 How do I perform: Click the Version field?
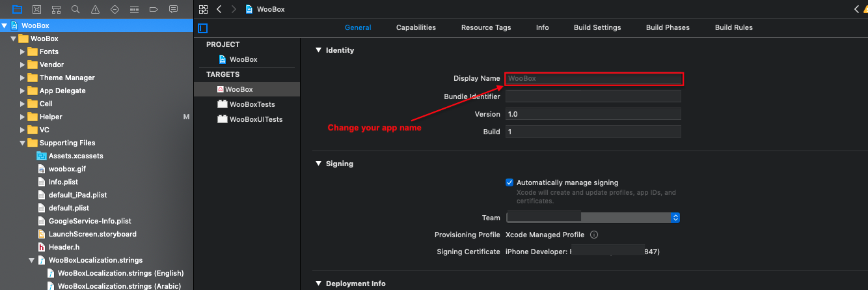(x=593, y=113)
